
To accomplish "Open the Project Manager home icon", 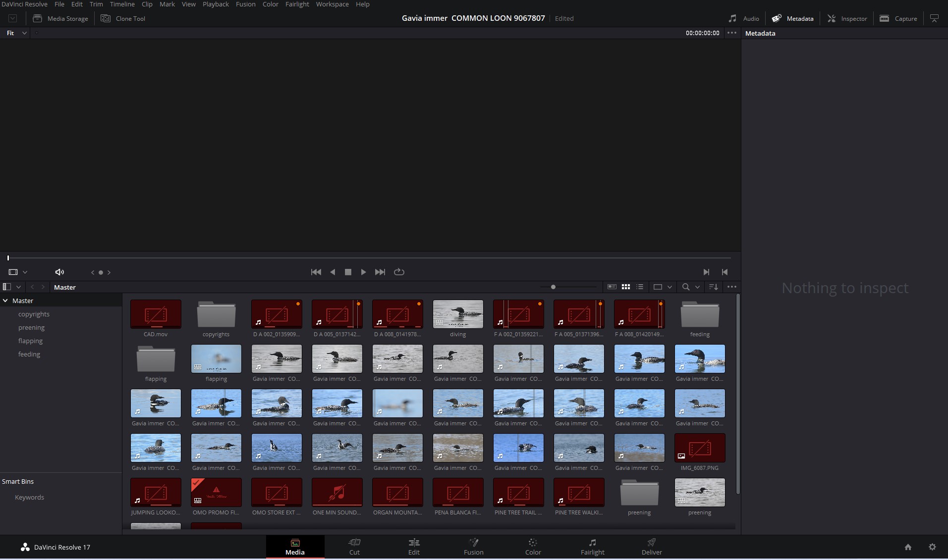I will pos(908,547).
